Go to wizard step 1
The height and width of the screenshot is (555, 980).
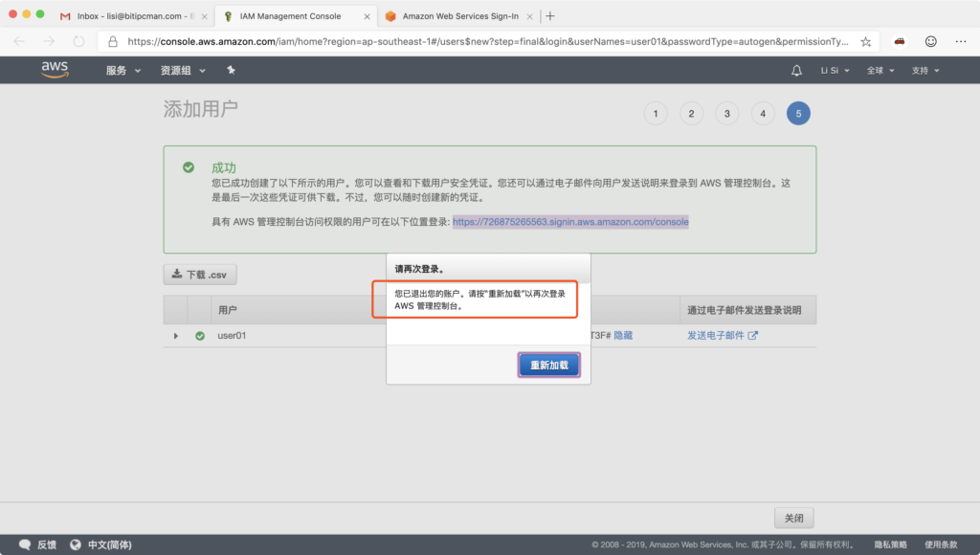[656, 114]
